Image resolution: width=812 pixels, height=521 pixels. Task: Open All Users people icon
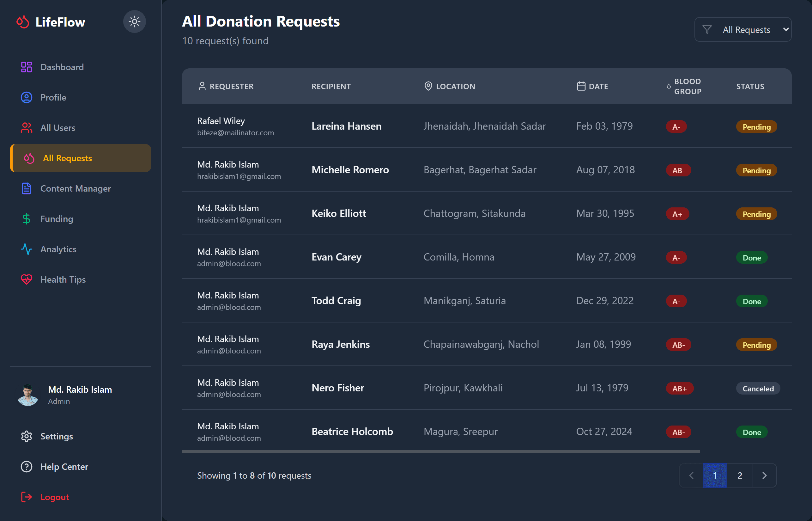(26, 128)
